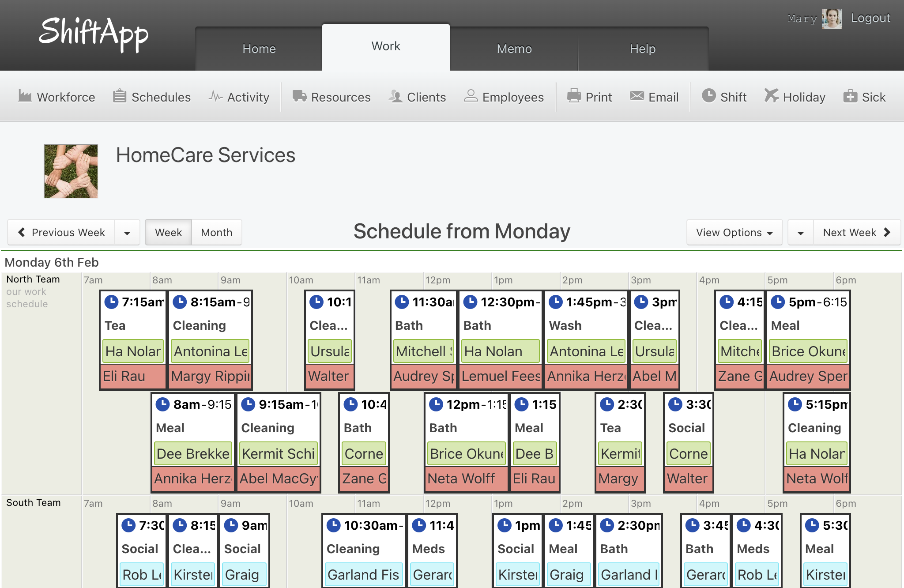Image resolution: width=904 pixels, height=588 pixels.
Task: Expand the Previous Week dropdown arrow
Action: [x=127, y=233]
